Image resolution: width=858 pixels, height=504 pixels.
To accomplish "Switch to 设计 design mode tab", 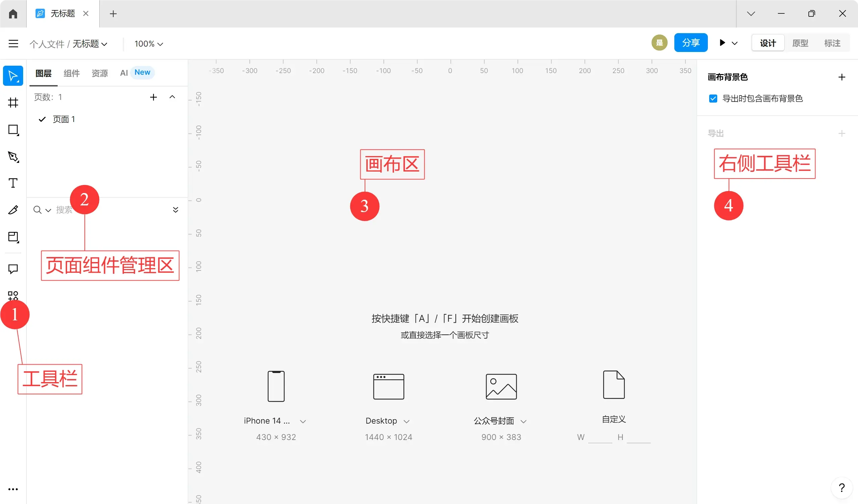I will tap(768, 43).
